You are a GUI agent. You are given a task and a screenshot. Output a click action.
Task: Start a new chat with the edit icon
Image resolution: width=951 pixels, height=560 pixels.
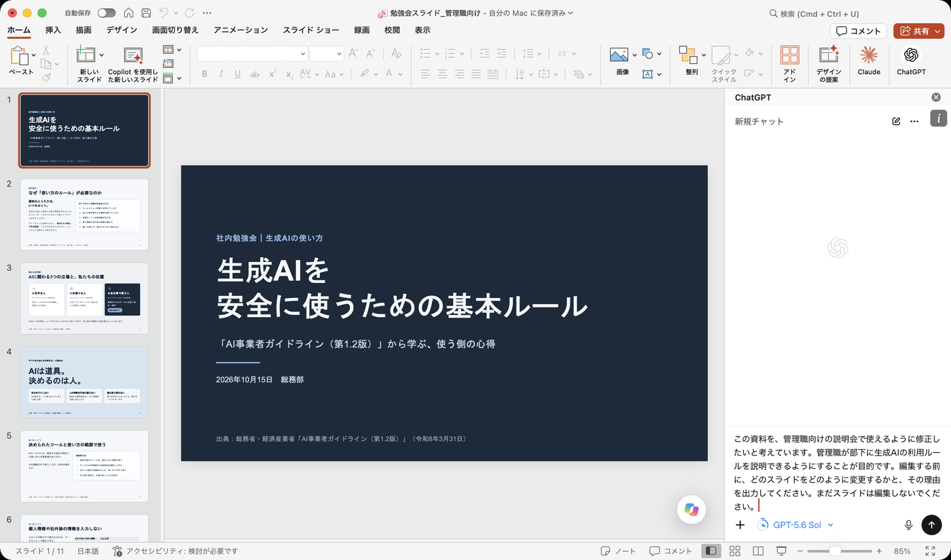896,122
